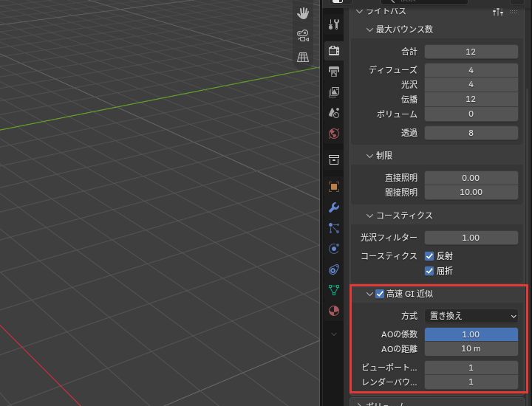Viewport: 532px width, 406px height.
Task: Open the Output properties tab
Action: pos(334,72)
